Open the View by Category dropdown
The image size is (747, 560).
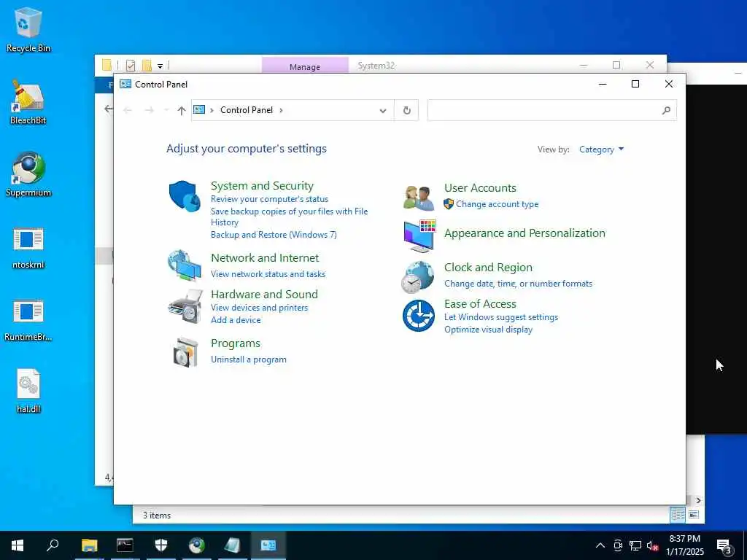[x=601, y=149]
